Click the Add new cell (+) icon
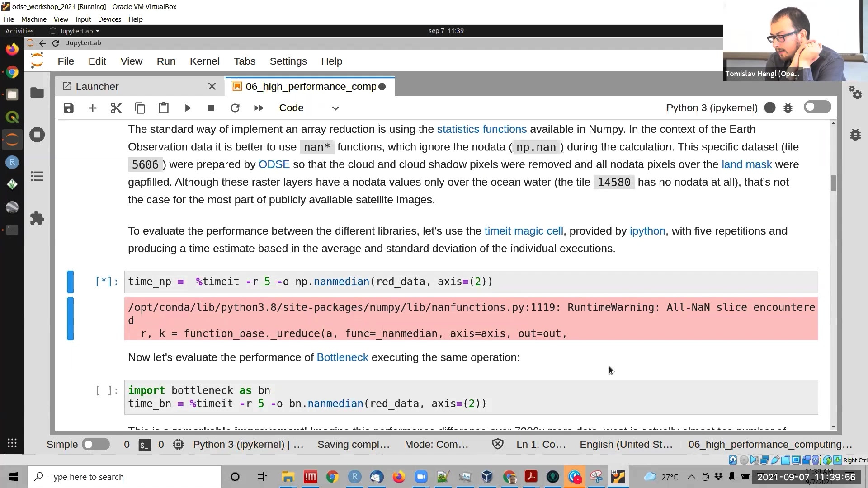This screenshot has width=868, height=488. (92, 107)
